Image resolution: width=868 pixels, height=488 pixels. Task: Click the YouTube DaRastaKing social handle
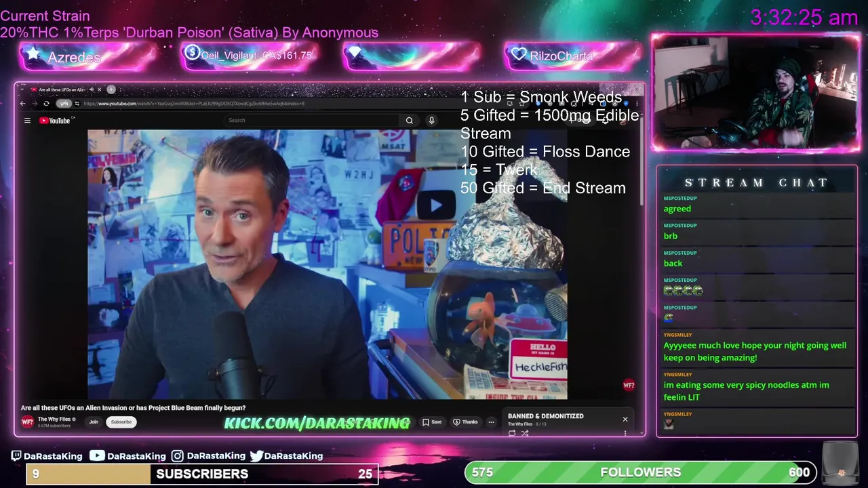point(128,456)
